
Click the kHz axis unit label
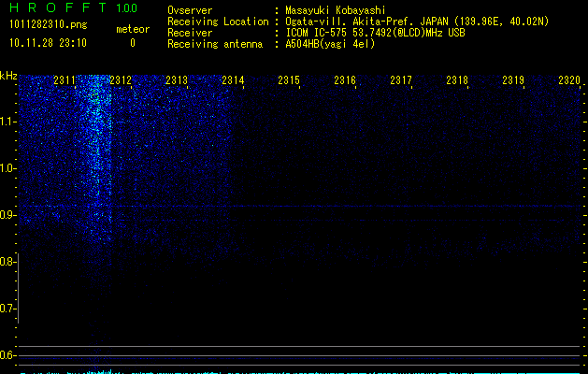point(8,76)
